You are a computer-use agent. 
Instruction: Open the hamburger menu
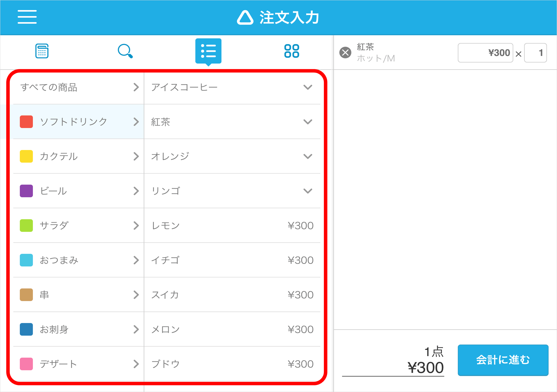[x=27, y=17]
